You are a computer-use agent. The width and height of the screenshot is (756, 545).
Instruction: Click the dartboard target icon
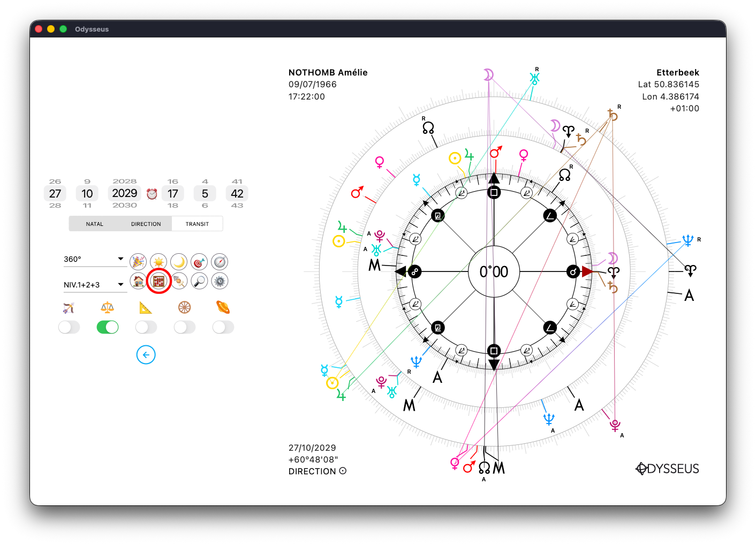coord(199,262)
